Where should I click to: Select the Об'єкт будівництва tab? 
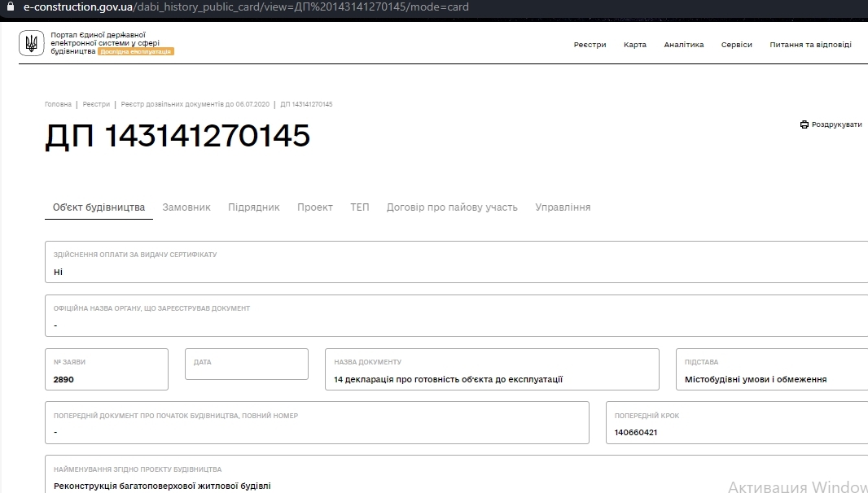pyautogui.click(x=99, y=207)
